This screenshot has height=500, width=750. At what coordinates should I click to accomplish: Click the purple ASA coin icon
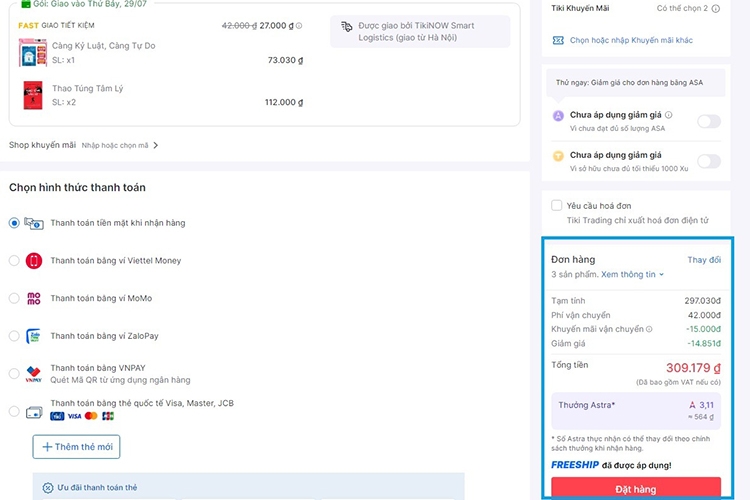[558, 115]
